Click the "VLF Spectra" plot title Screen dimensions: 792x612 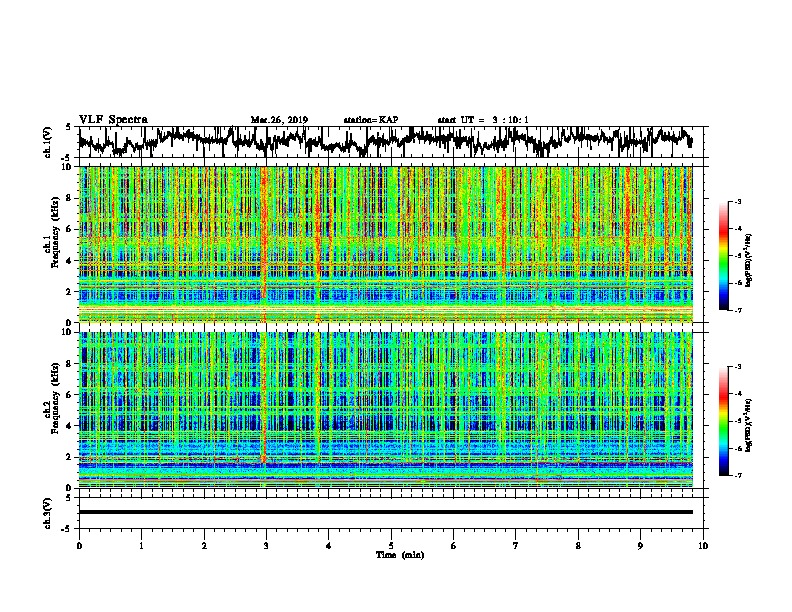[113, 120]
